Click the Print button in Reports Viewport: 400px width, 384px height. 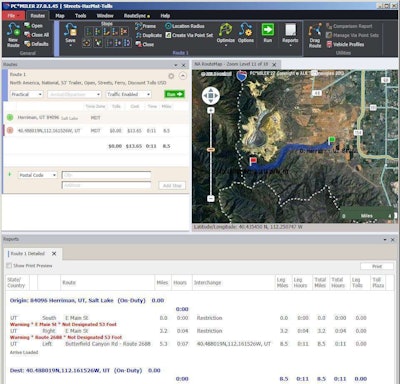[377, 266]
